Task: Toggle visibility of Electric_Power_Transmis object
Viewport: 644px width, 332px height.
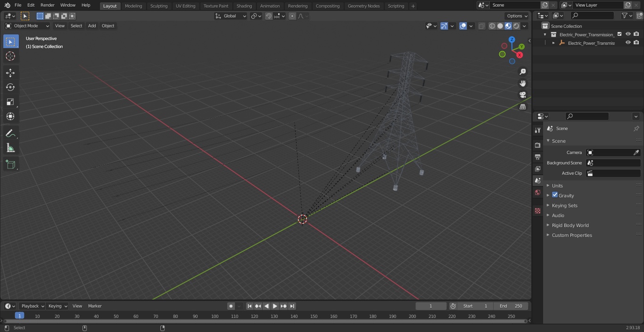Action: tap(628, 43)
